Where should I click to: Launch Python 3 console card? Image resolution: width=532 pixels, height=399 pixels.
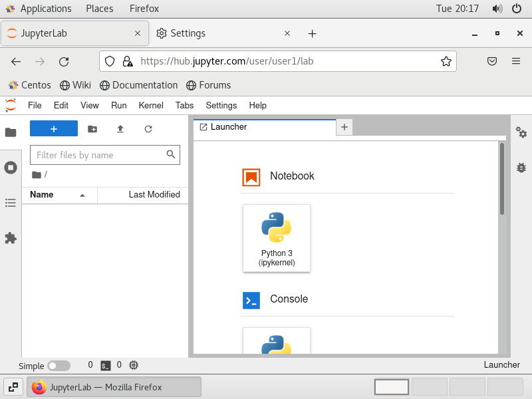pyautogui.click(x=277, y=341)
